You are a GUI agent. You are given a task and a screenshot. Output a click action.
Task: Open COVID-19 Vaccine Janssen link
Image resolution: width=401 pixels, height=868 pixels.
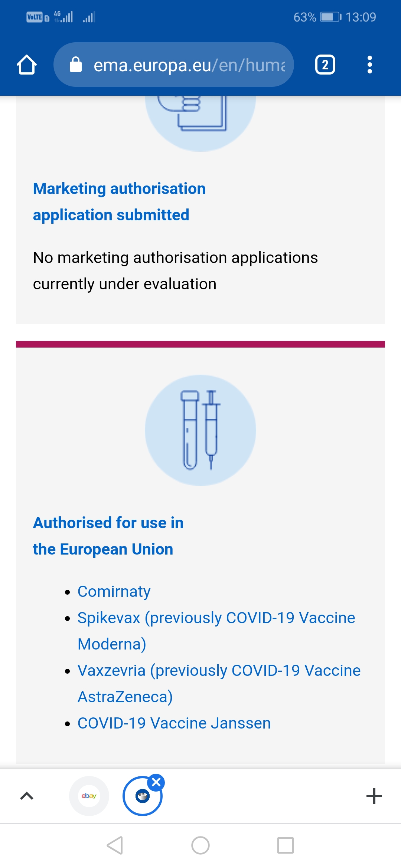pyautogui.click(x=174, y=723)
